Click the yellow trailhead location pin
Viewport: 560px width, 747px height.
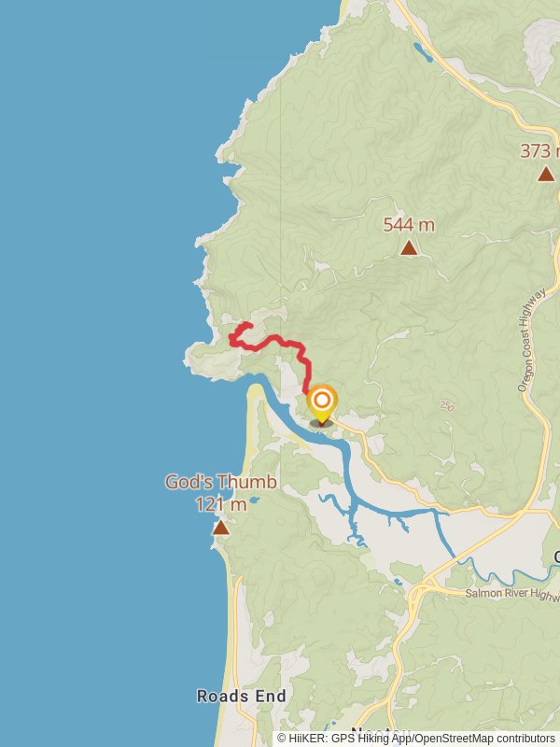(x=322, y=405)
